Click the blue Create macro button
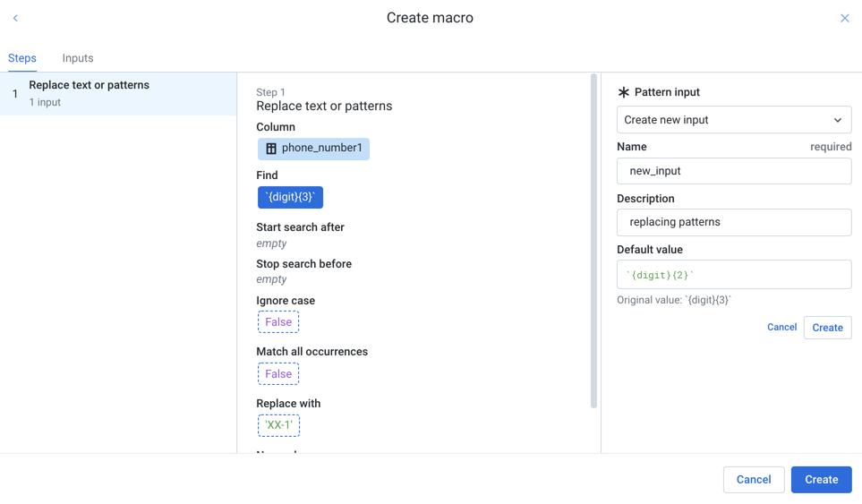 pos(821,480)
